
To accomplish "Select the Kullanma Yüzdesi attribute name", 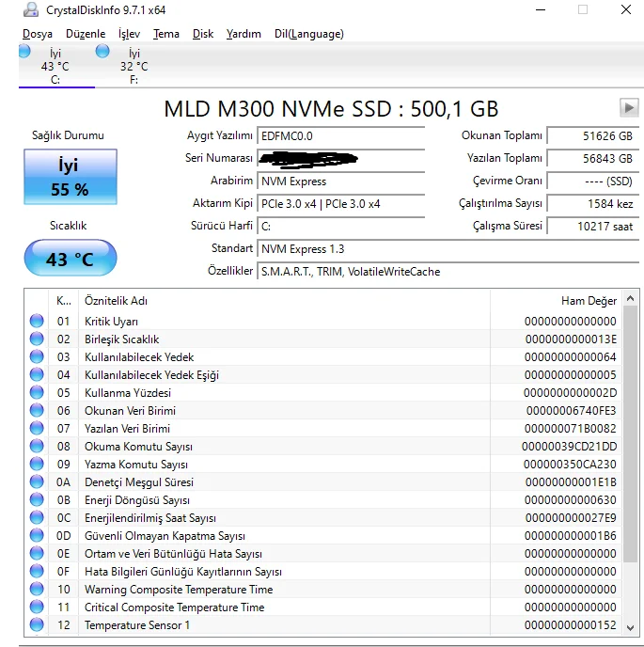I will pos(128,393).
